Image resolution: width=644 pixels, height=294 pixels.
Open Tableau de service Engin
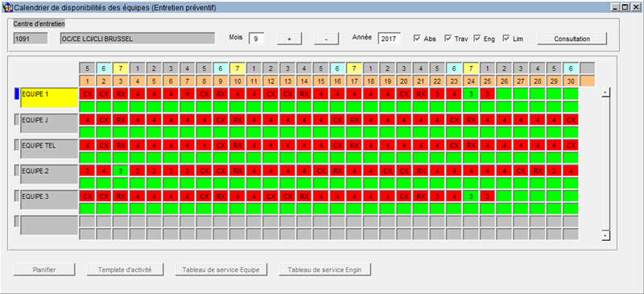[325, 270]
